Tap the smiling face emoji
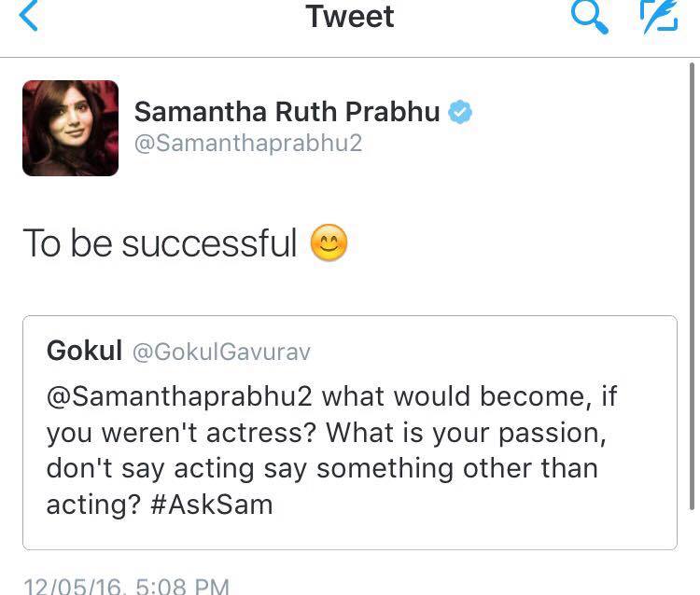Screen dimensions: 700x595 (x=328, y=243)
